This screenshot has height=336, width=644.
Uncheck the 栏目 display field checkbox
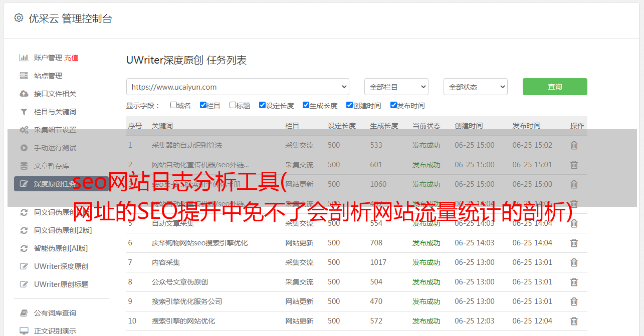click(x=203, y=105)
